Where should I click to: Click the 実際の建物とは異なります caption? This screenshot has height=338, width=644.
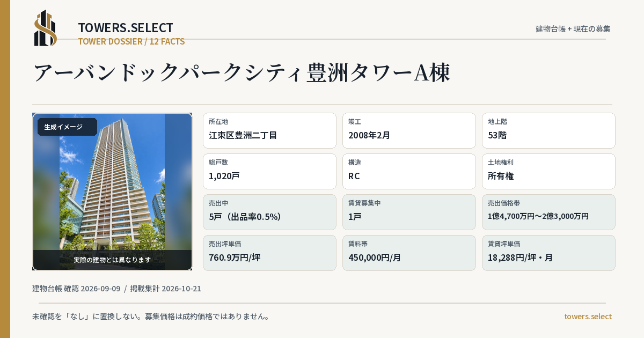(112, 260)
